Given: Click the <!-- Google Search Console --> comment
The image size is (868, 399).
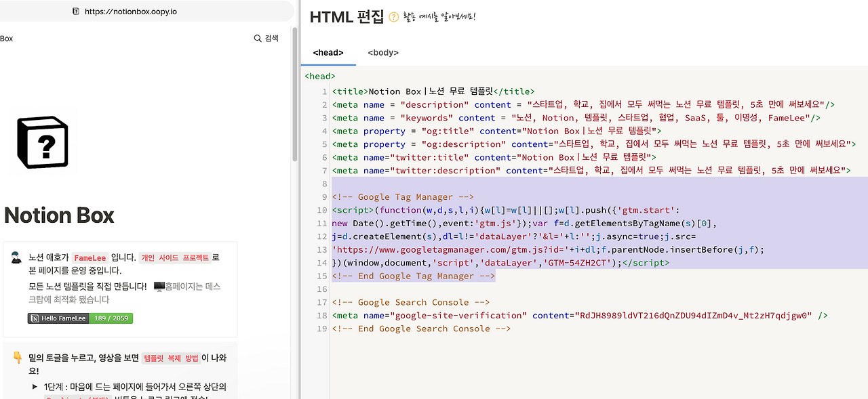Looking at the screenshot, I should tap(411, 302).
